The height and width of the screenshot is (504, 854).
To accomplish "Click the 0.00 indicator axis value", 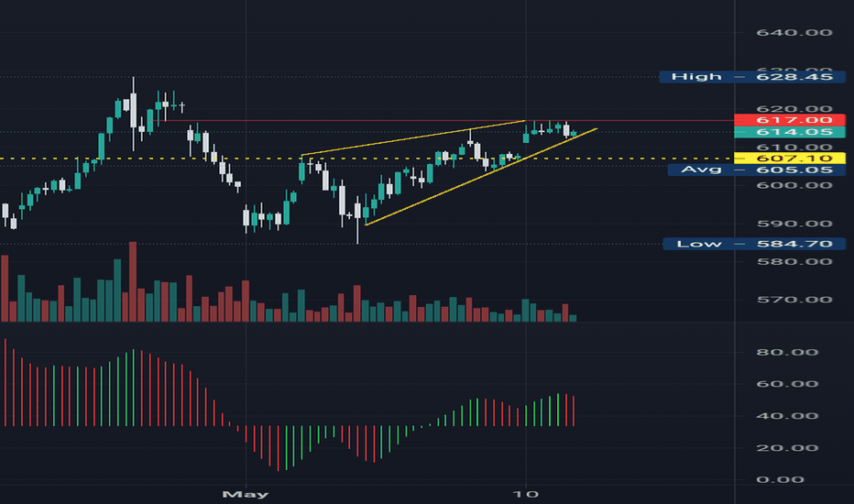I will pos(780,479).
